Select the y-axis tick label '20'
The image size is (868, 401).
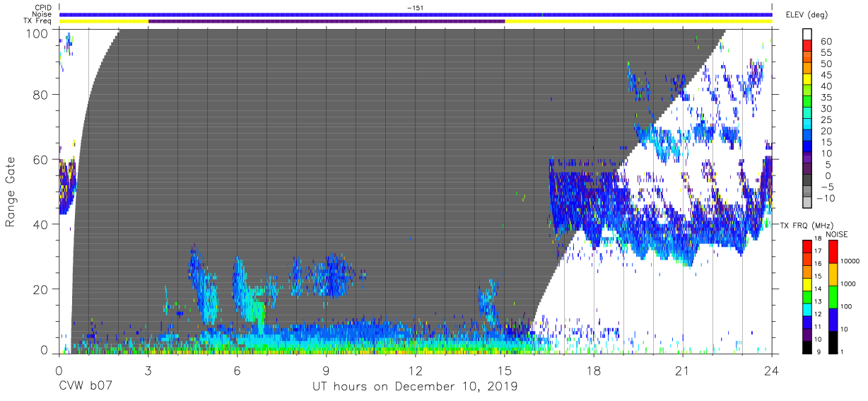pos(40,288)
